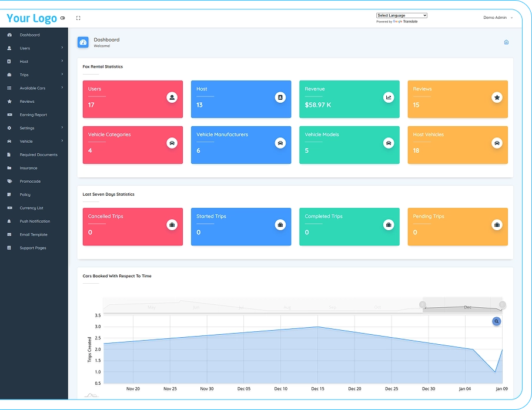Expand the Settings submenu in sidebar
Image resolution: width=532 pixels, height=410 pixels.
[34, 128]
